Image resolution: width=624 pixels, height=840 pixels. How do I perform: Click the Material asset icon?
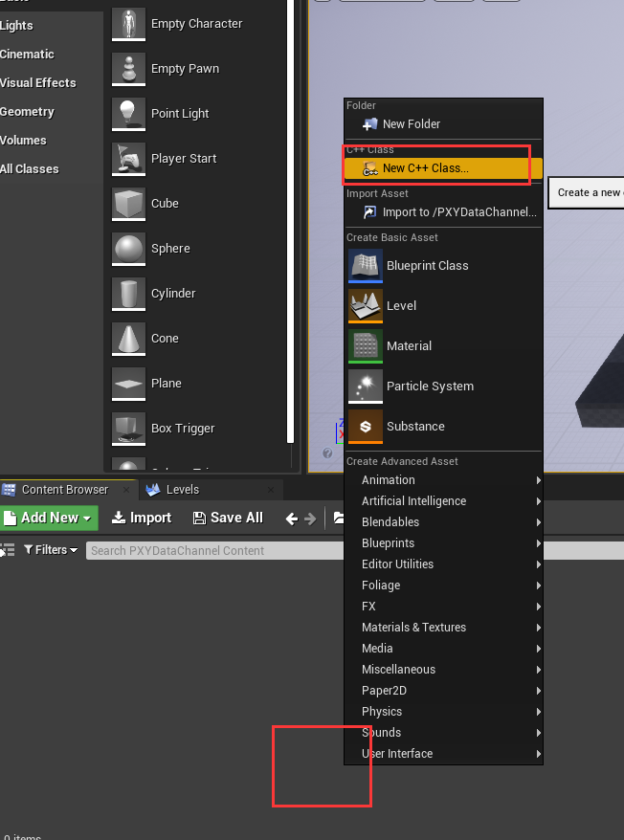point(366,346)
